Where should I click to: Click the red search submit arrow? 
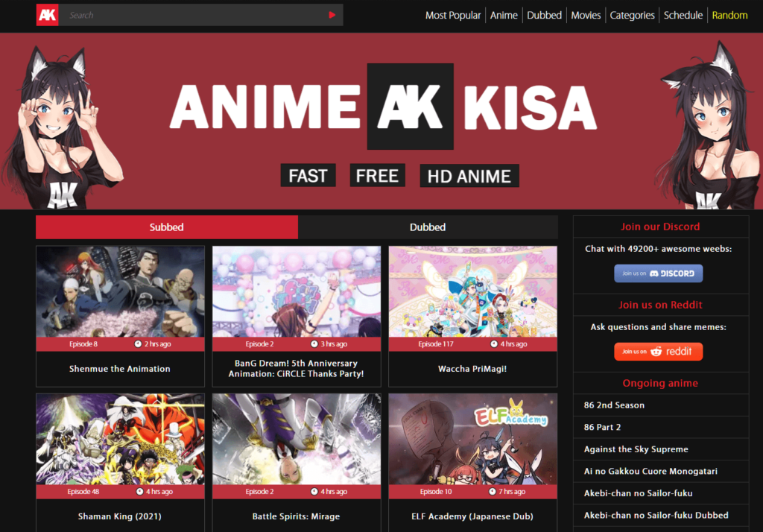coord(331,15)
